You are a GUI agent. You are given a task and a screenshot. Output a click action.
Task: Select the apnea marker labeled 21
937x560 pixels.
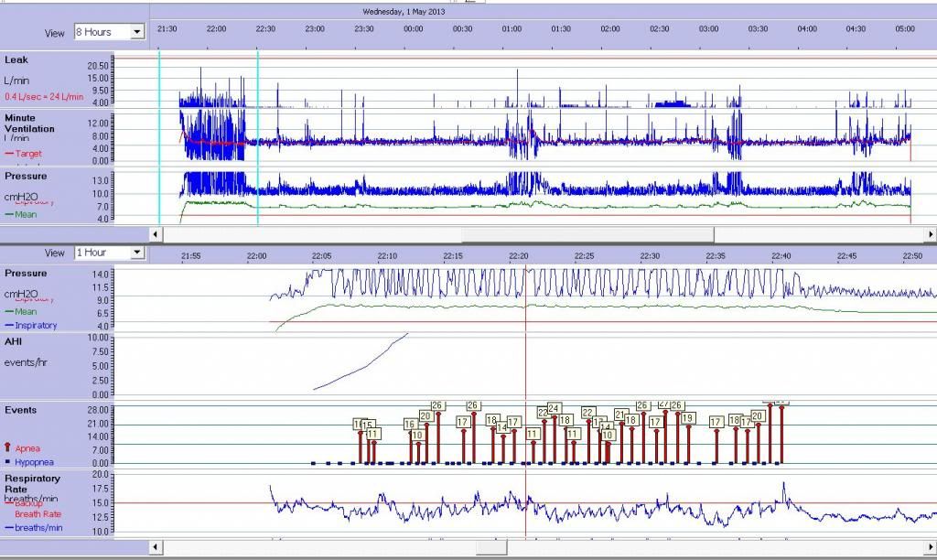pos(619,415)
